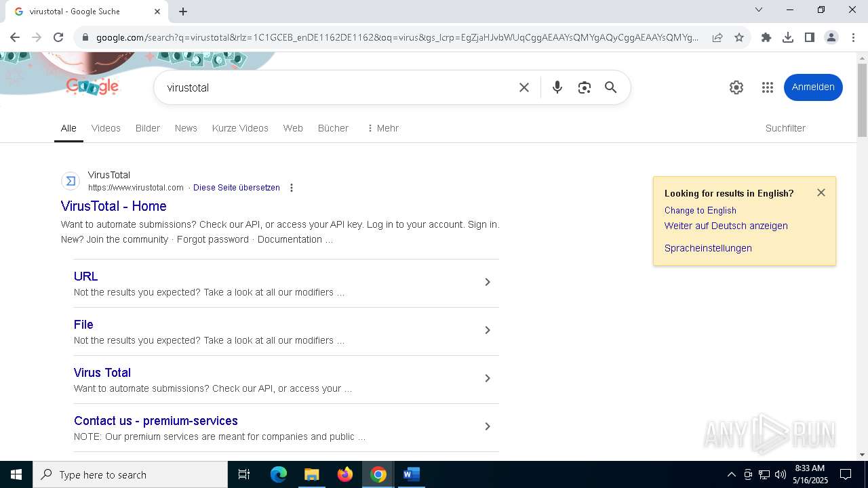Submit search with the magnifier icon
Image resolution: width=868 pixels, height=488 pixels.
coord(611,87)
